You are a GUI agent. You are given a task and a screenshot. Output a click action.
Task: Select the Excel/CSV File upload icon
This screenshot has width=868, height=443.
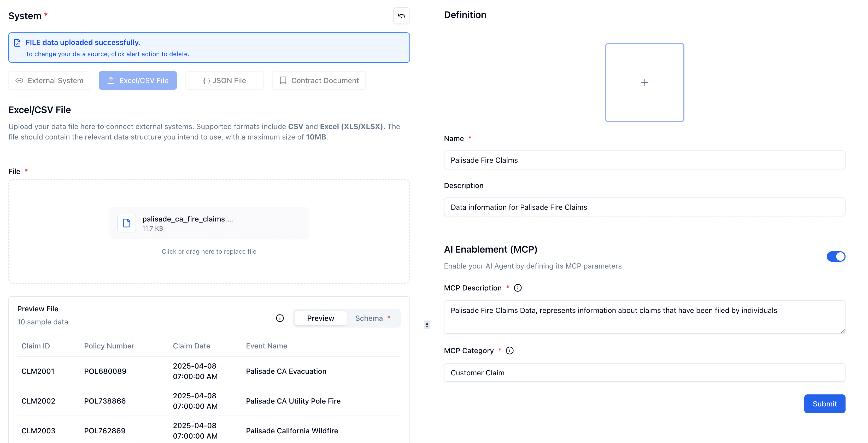coord(111,80)
